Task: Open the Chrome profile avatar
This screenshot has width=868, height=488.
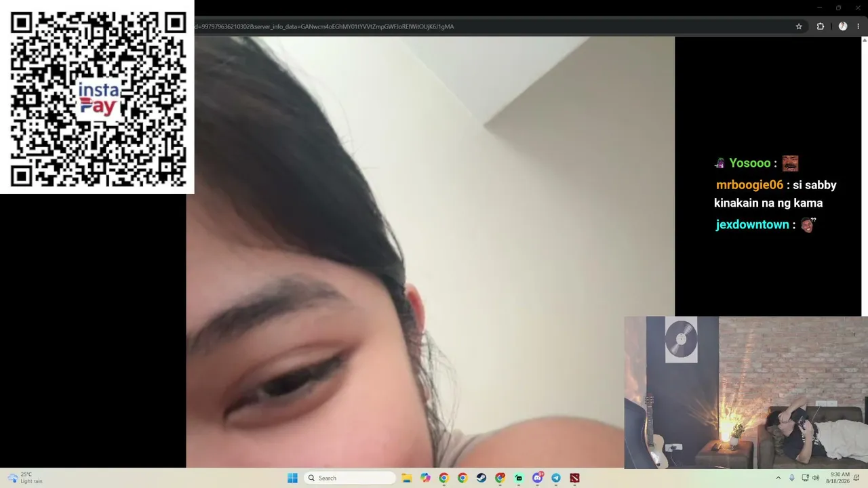Action: tap(843, 26)
